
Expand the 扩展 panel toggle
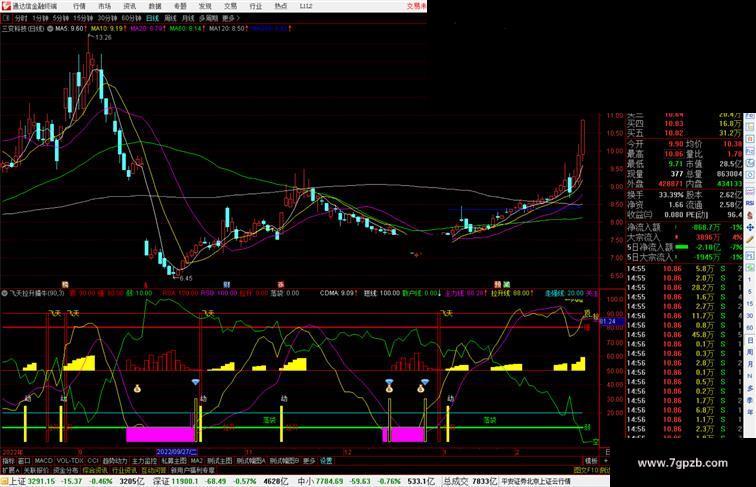click(10, 470)
